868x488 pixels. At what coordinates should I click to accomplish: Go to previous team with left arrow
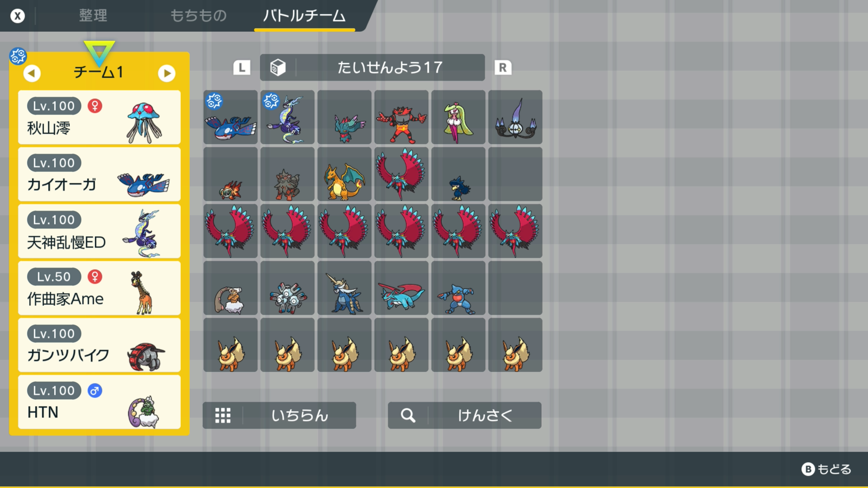pyautogui.click(x=32, y=73)
